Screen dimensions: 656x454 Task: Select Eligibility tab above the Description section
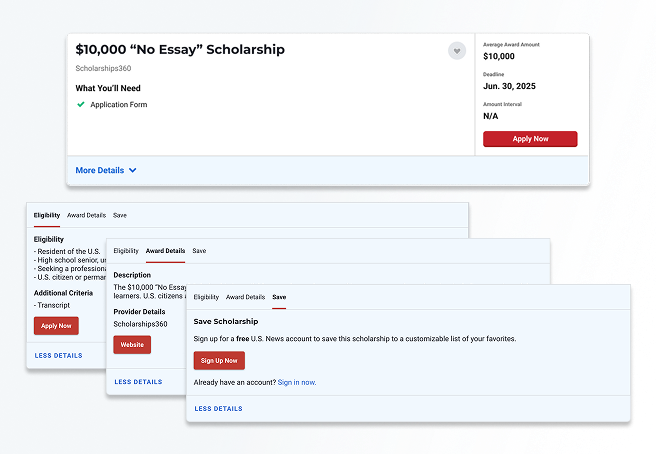coord(126,251)
